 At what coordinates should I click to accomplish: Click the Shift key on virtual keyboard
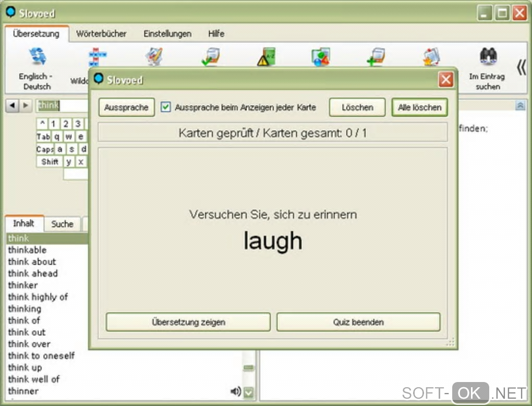[50, 162]
